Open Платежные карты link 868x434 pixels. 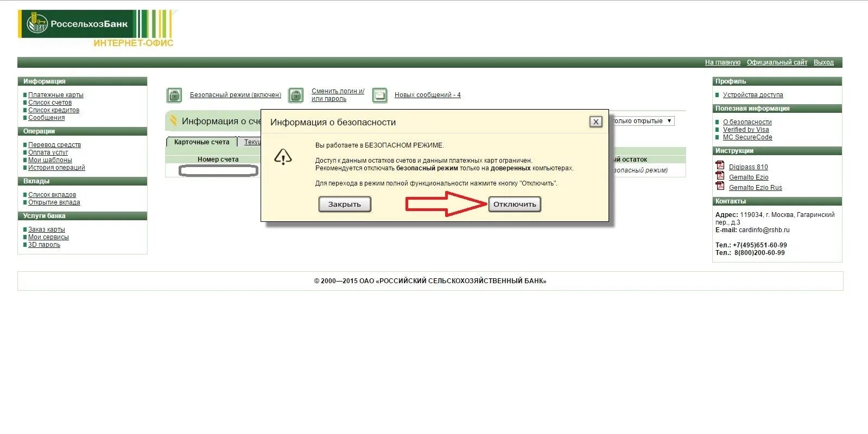pos(56,95)
